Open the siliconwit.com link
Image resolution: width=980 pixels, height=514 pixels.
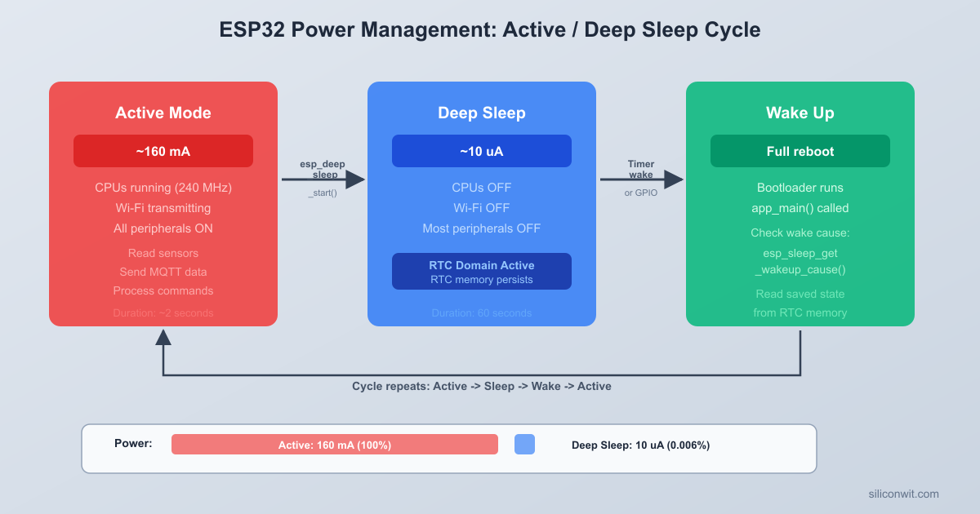tap(905, 494)
